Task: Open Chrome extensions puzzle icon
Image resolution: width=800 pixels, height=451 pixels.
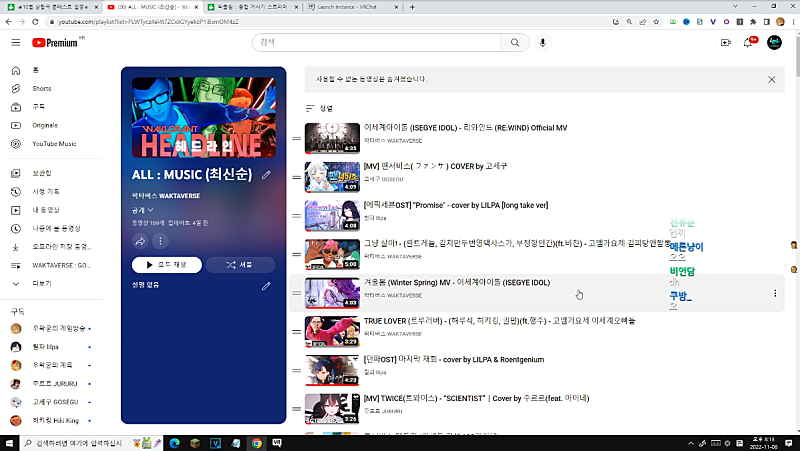Action: click(753, 22)
